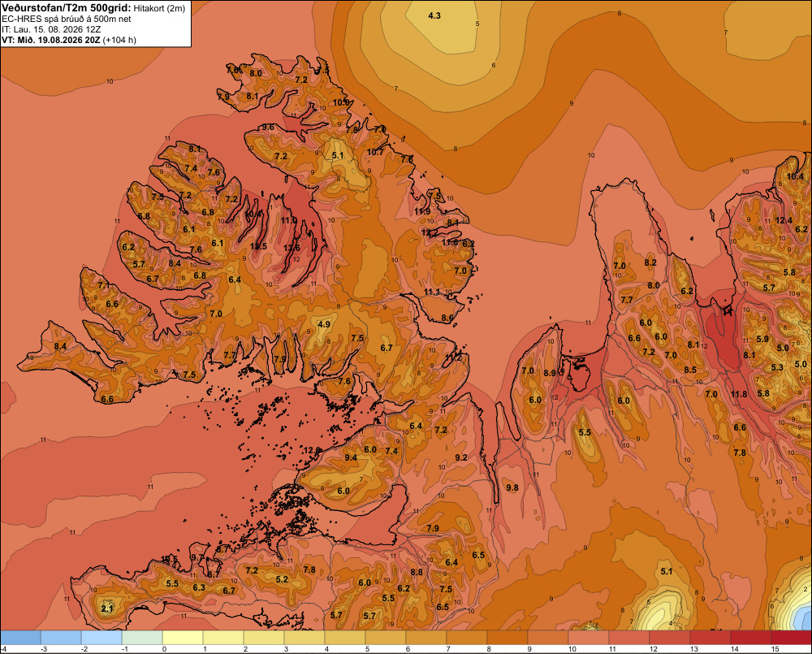Select the 13.6 temperature value label
812x654 pixels.
coord(292,248)
